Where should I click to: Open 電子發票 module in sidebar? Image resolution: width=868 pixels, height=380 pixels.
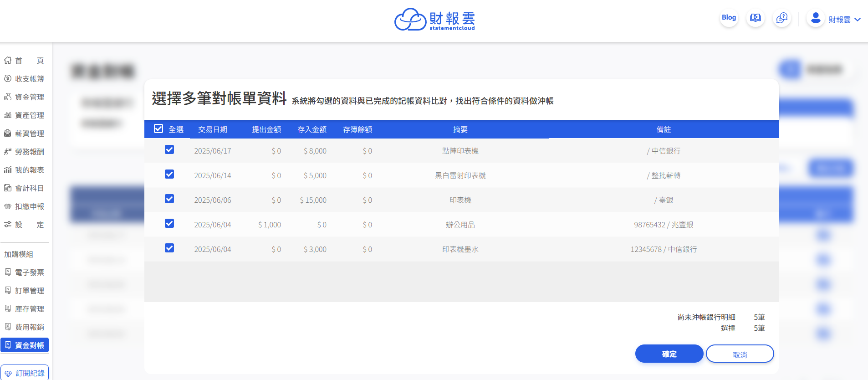click(x=25, y=272)
